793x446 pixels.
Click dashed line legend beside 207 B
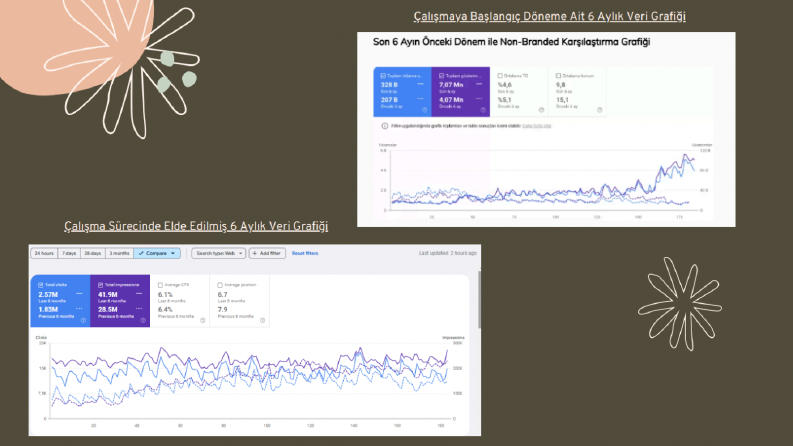coord(420,99)
